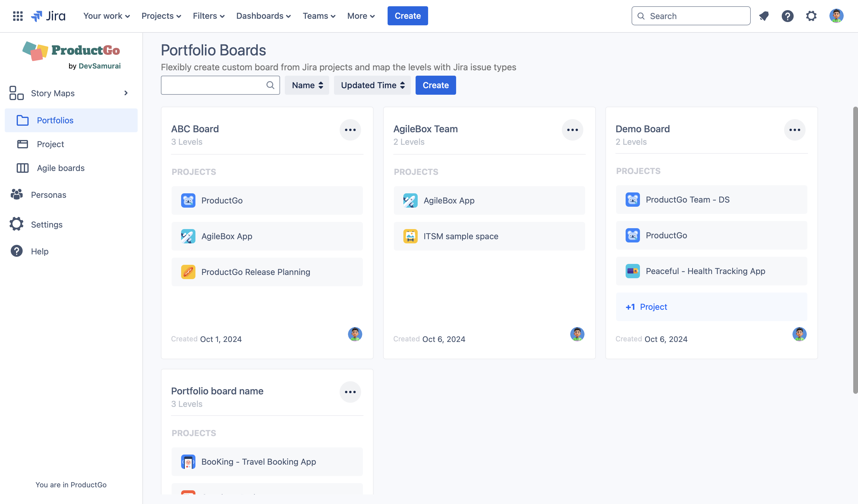Viewport: 858px width, 504px height.
Task: Click the Jira Search field
Action: pyautogui.click(x=691, y=16)
